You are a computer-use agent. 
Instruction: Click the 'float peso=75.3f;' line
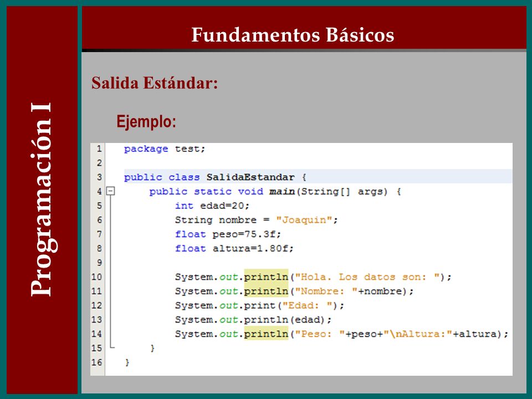(x=228, y=234)
